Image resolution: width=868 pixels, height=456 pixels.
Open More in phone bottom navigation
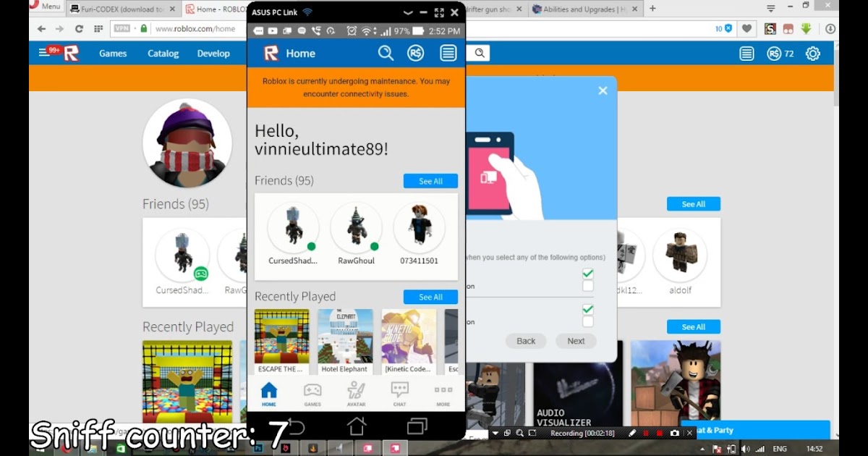pyautogui.click(x=443, y=394)
